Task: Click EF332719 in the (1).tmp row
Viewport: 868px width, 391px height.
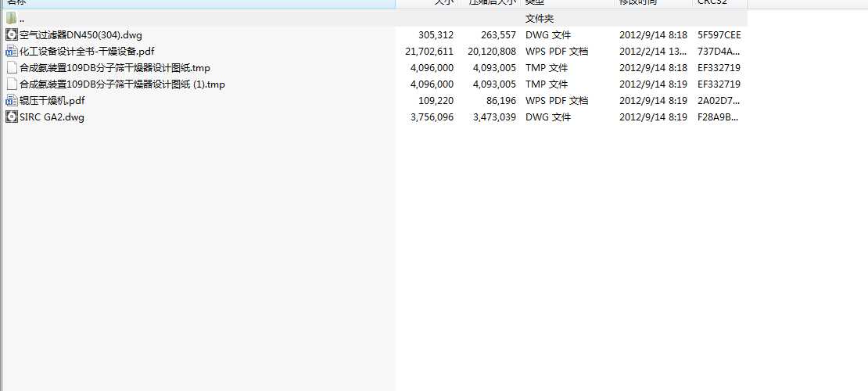Action: pyautogui.click(x=719, y=84)
